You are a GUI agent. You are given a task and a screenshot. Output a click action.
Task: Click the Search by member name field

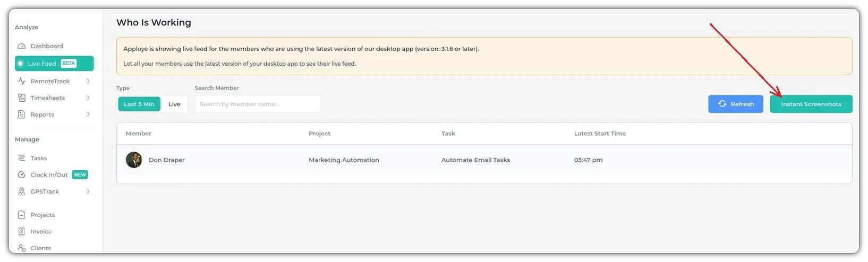tap(258, 104)
